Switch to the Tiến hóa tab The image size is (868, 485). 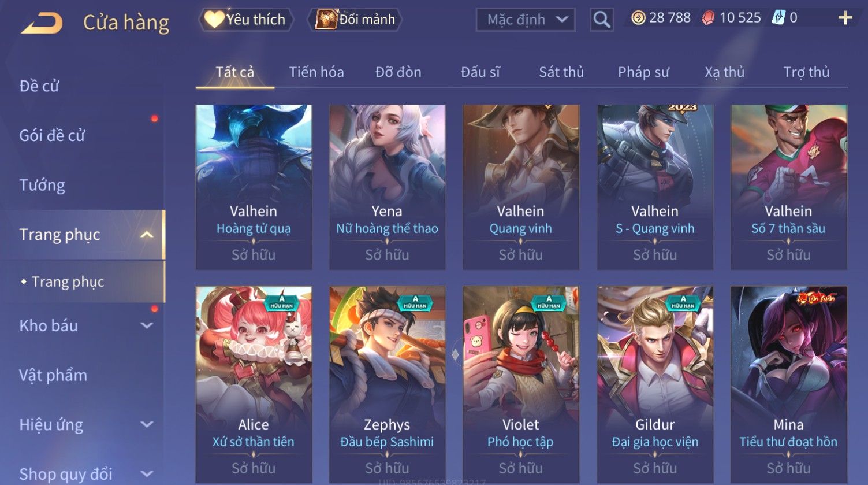click(x=316, y=72)
